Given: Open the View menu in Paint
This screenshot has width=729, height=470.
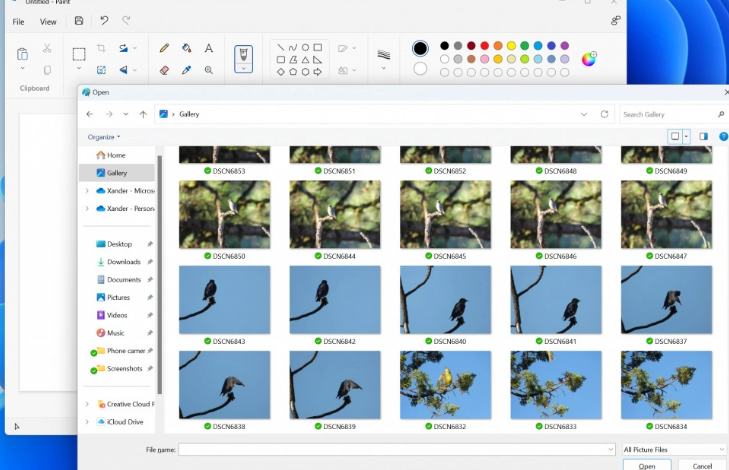Looking at the screenshot, I should [x=48, y=21].
